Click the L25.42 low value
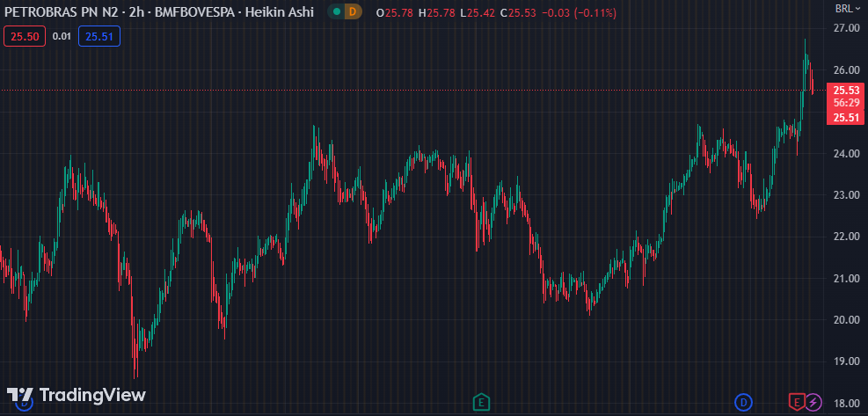The width and height of the screenshot is (868, 416). 478,12
